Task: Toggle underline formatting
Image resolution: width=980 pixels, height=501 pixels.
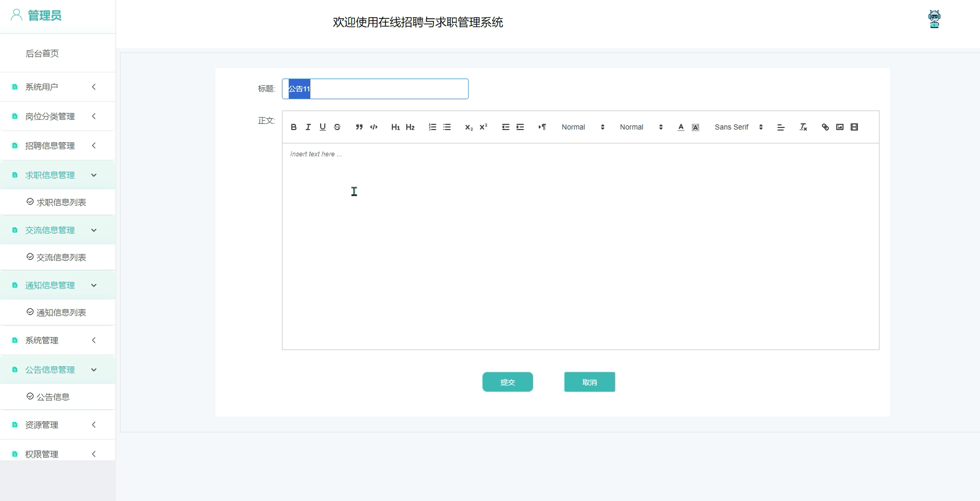Action: point(322,127)
